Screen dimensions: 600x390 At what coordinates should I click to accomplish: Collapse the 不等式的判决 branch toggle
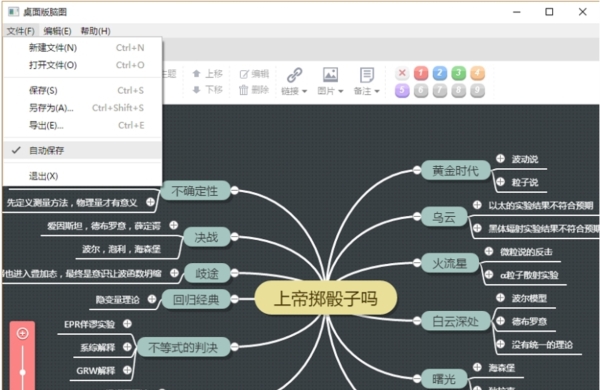235,347
